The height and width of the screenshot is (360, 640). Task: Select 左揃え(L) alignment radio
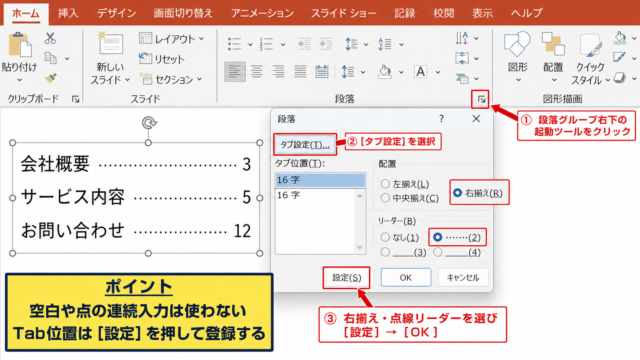point(385,184)
